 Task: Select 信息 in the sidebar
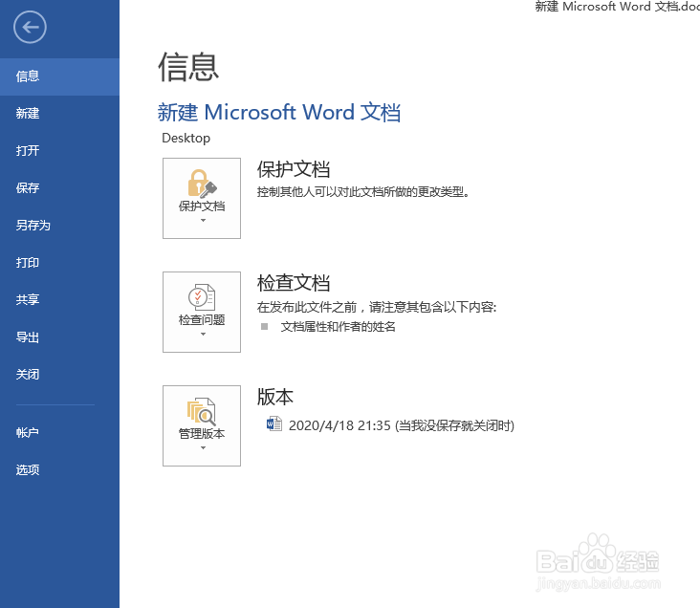click(x=60, y=76)
